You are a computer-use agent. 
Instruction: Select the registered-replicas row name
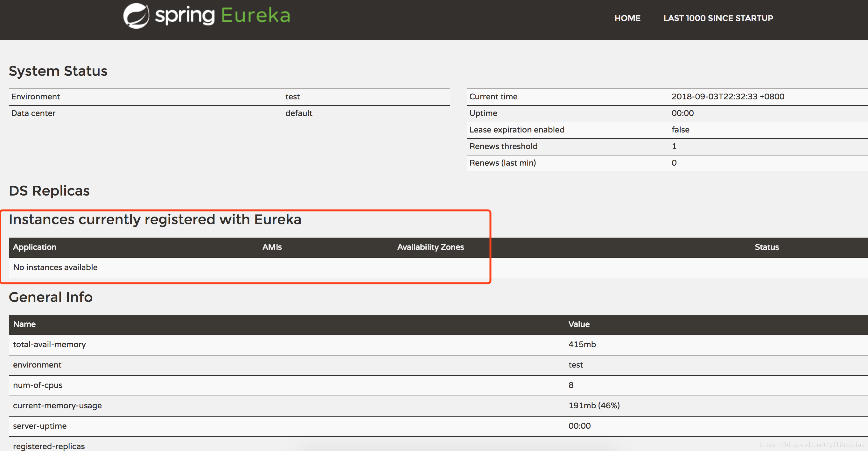(x=49, y=446)
